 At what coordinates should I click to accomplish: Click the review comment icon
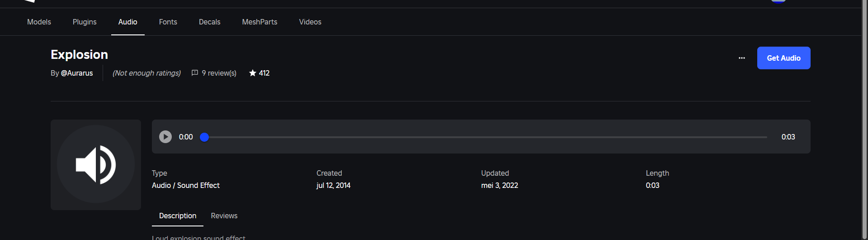pos(195,73)
